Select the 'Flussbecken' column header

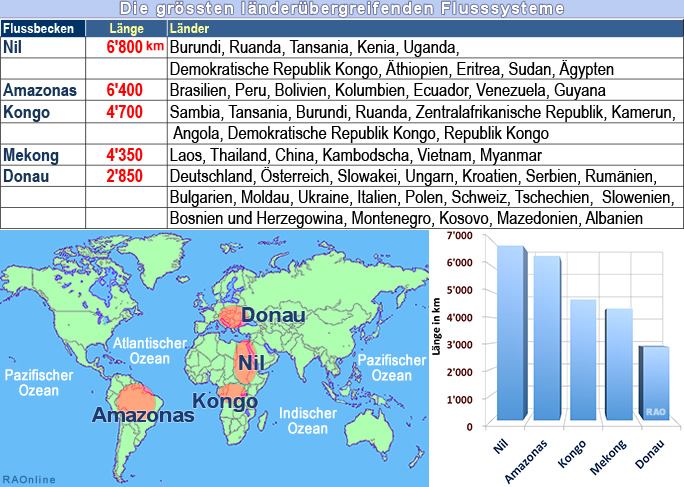[x=43, y=28]
